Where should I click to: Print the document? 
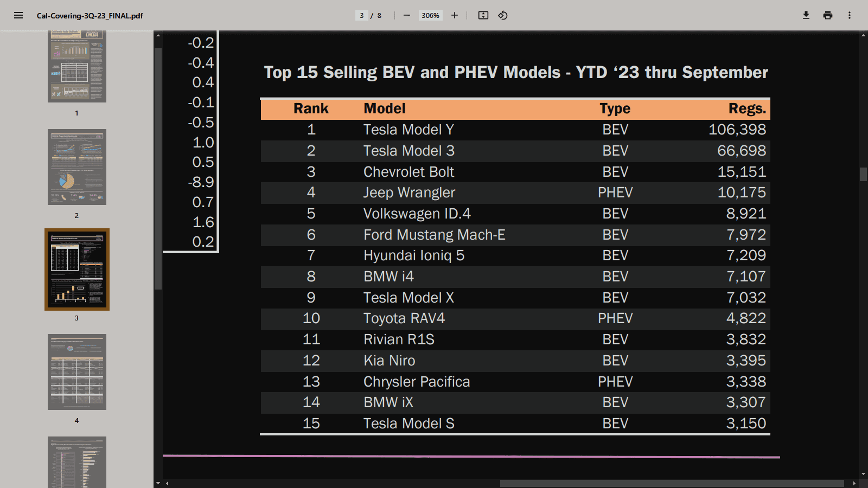coord(828,15)
